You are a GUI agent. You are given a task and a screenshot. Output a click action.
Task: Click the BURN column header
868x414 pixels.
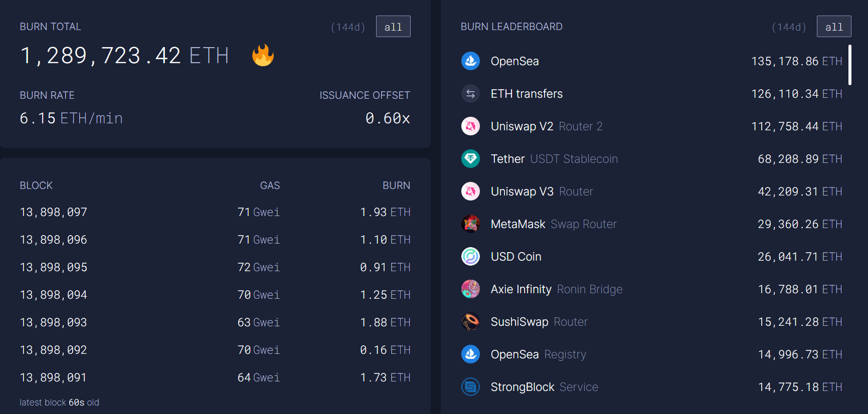[396, 185]
